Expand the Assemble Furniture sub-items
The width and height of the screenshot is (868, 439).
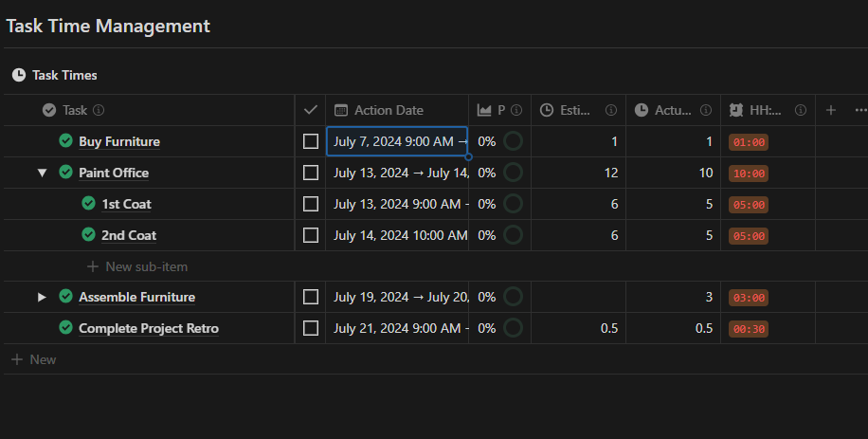point(42,297)
